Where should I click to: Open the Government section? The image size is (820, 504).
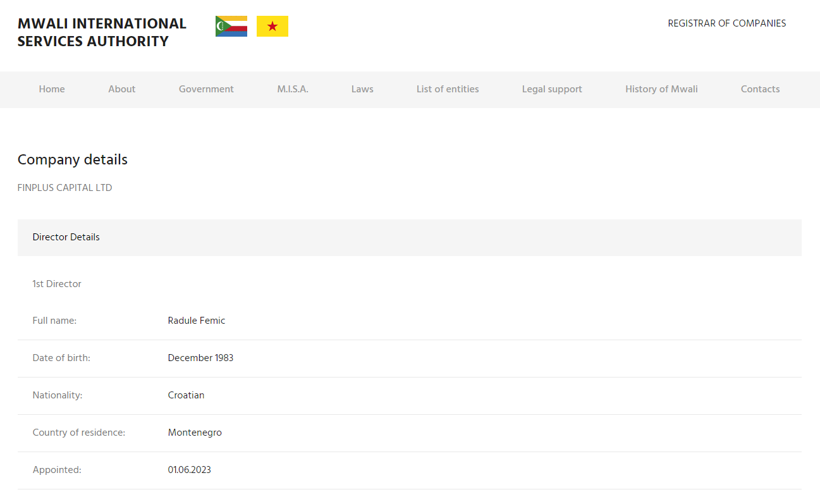(x=206, y=89)
